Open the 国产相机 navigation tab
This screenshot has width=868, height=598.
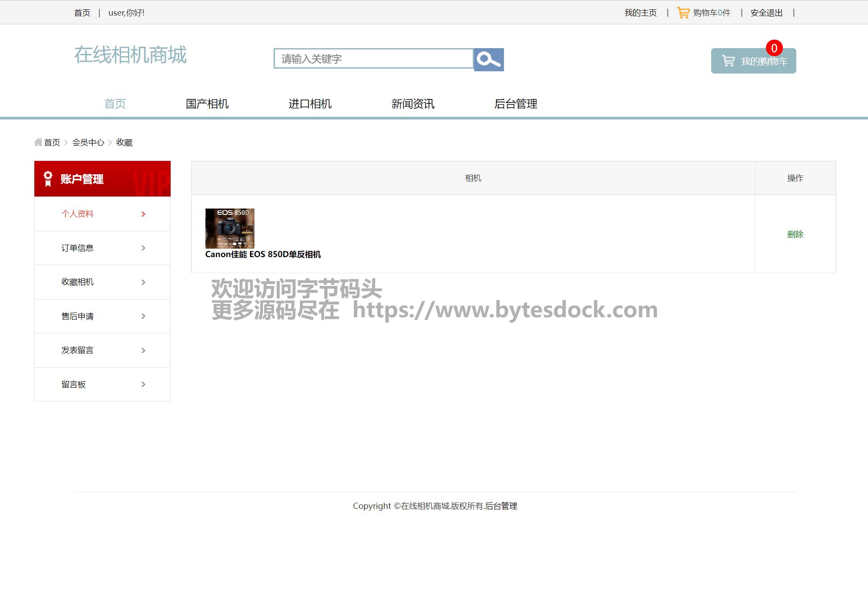(207, 104)
